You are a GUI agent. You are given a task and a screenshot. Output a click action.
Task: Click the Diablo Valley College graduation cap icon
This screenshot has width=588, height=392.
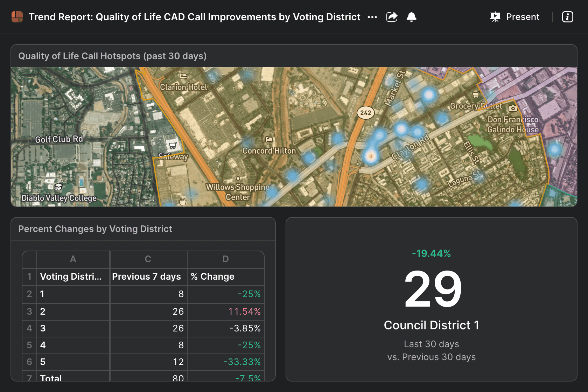coord(58,187)
